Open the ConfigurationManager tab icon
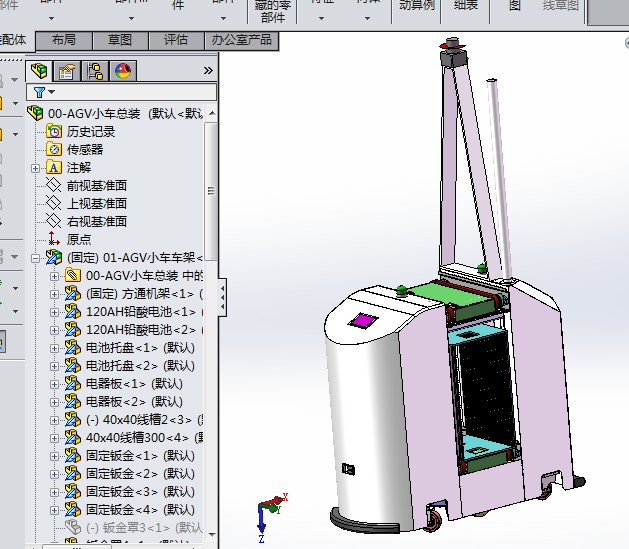 pos(96,71)
